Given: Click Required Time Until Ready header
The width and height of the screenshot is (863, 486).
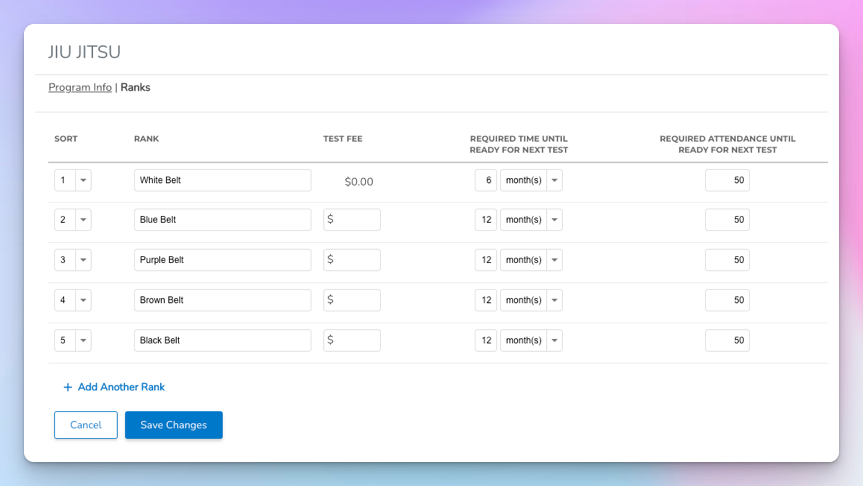Looking at the screenshot, I should tap(518, 144).
